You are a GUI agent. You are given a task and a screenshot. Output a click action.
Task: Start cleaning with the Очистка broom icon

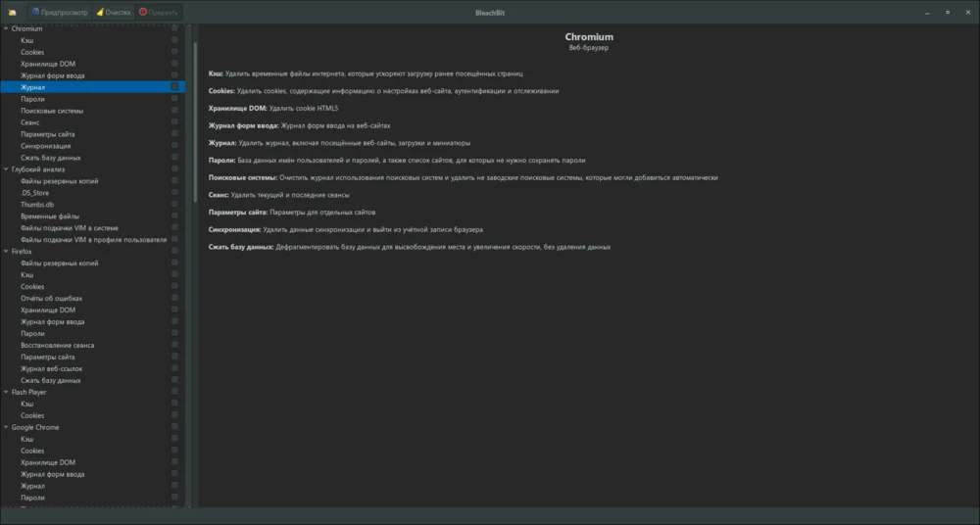coord(100,11)
